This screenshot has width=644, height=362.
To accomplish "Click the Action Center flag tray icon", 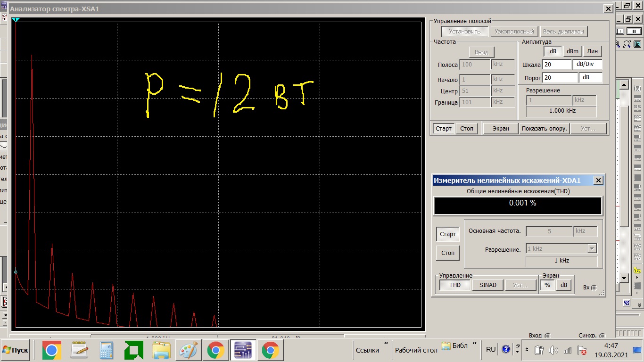I will click(582, 351).
